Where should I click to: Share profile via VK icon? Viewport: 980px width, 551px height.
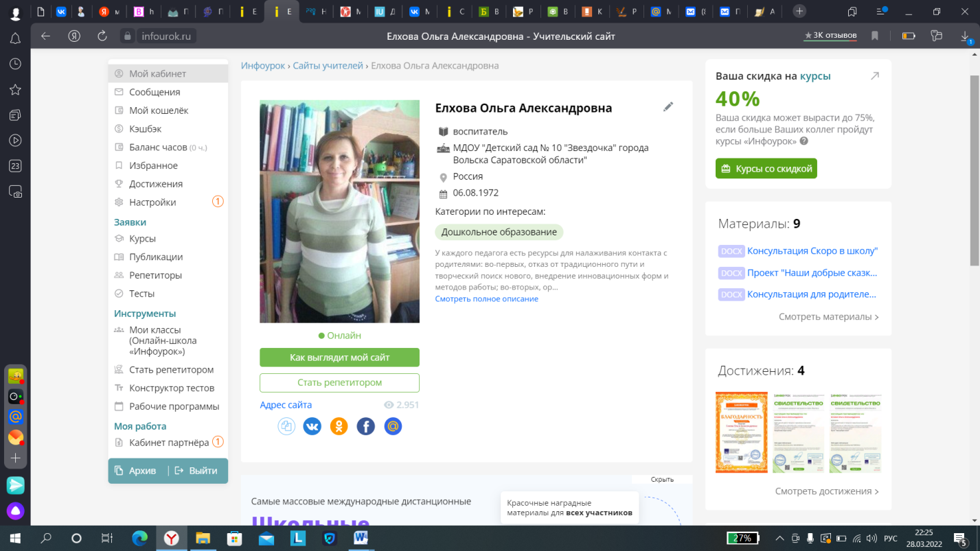click(x=312, y=426)
